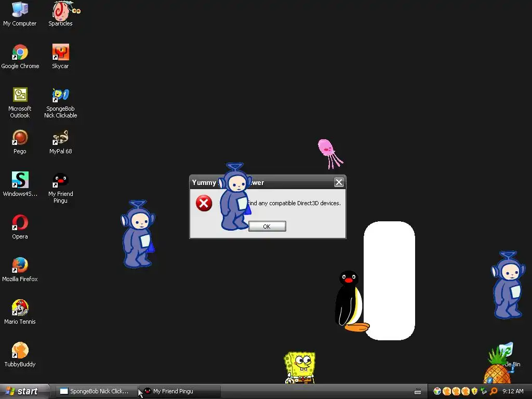Click the Direct3D devices error message text

[x=294, y=203]
